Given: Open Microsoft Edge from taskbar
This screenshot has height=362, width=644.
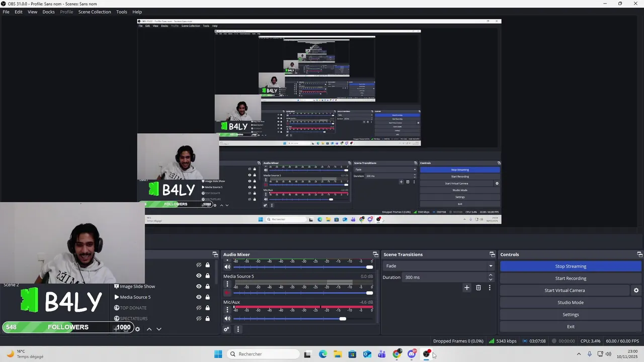Looking at the screenshot, I should click(323, 354).
